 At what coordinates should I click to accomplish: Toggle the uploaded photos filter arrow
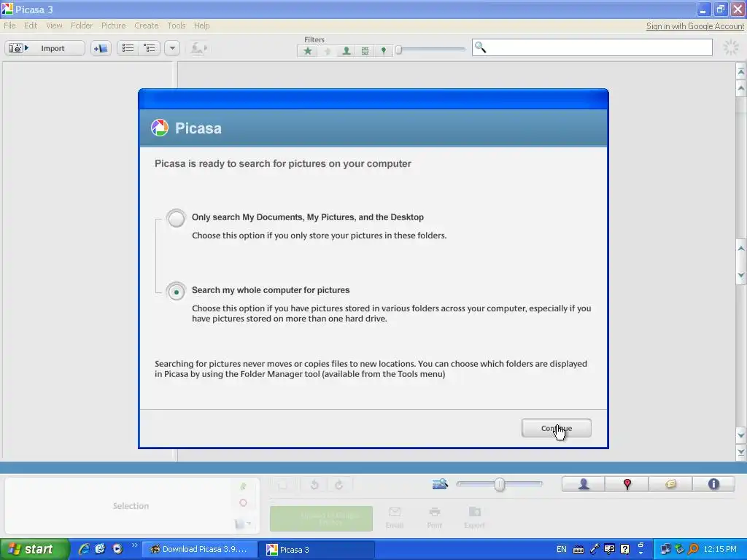coord(328,51)
